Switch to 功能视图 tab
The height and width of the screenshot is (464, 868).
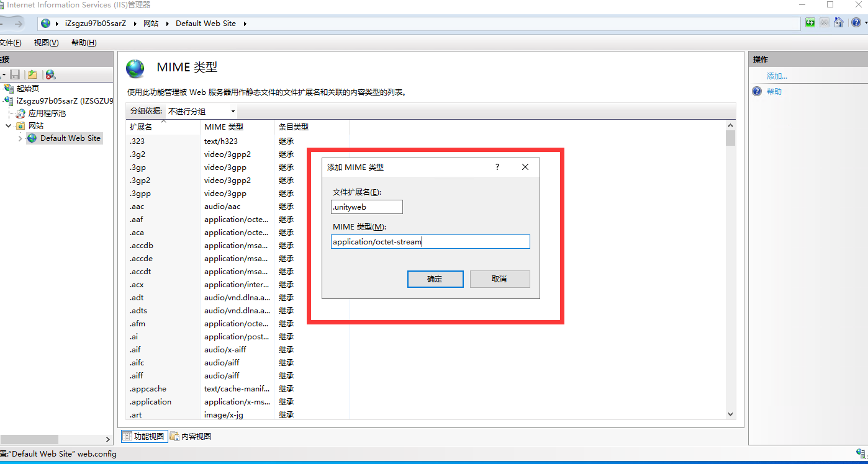(143, 436)
